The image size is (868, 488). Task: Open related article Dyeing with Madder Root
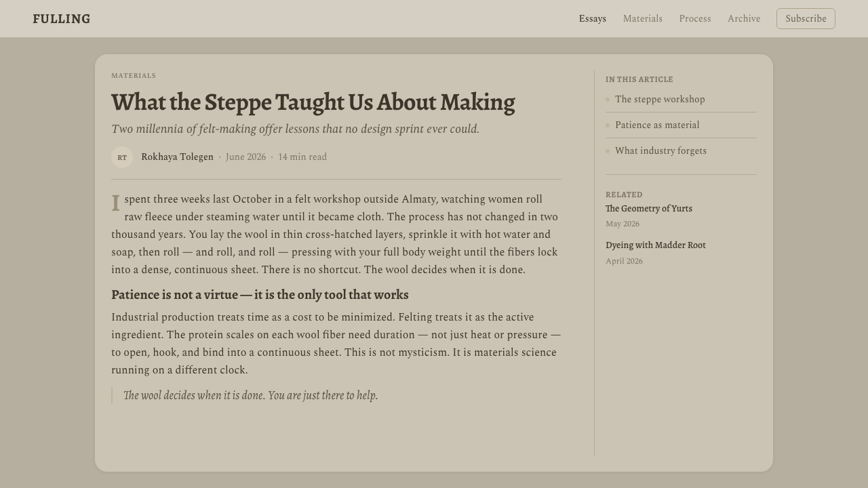656,245
